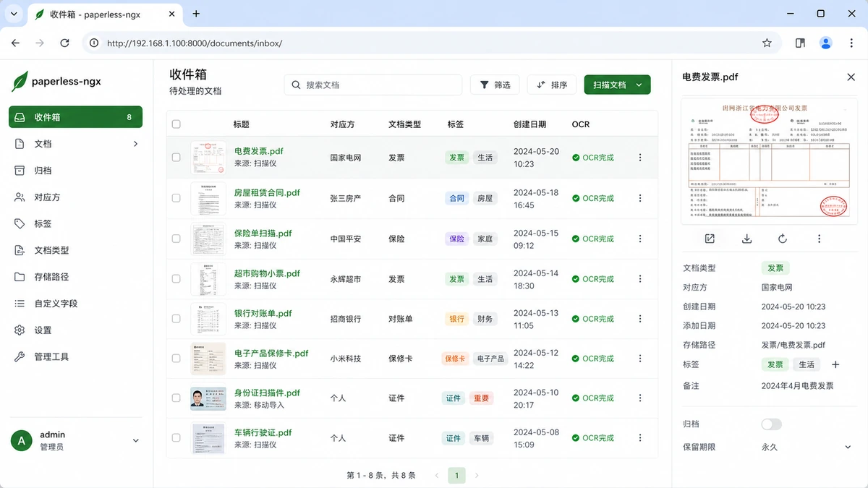Click the invoice preview image in detail panel
Image resolution: width=868 pixels, height=488 pixels.
tap(770, 162)
